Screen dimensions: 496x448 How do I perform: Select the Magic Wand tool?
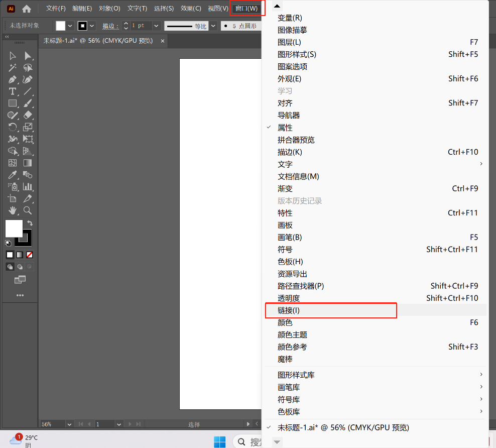pos(13,67)
